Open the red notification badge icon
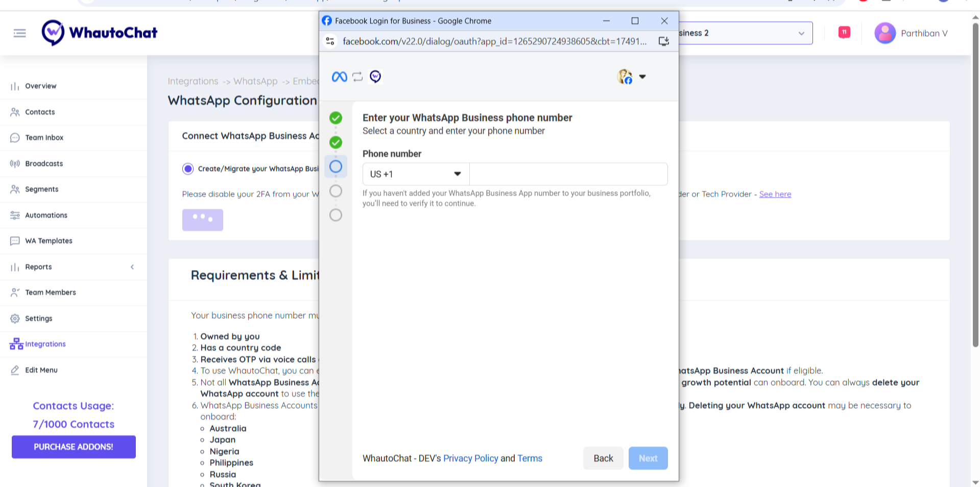The width and height of the screenshot is (980, 487). click(x=844, y=32)
